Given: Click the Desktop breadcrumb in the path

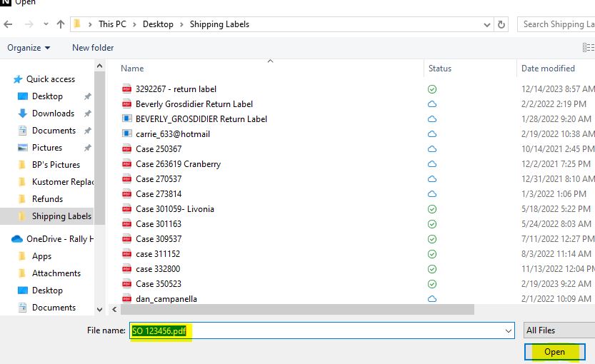Looking at the screenshot, I should (x=158, y=24).
